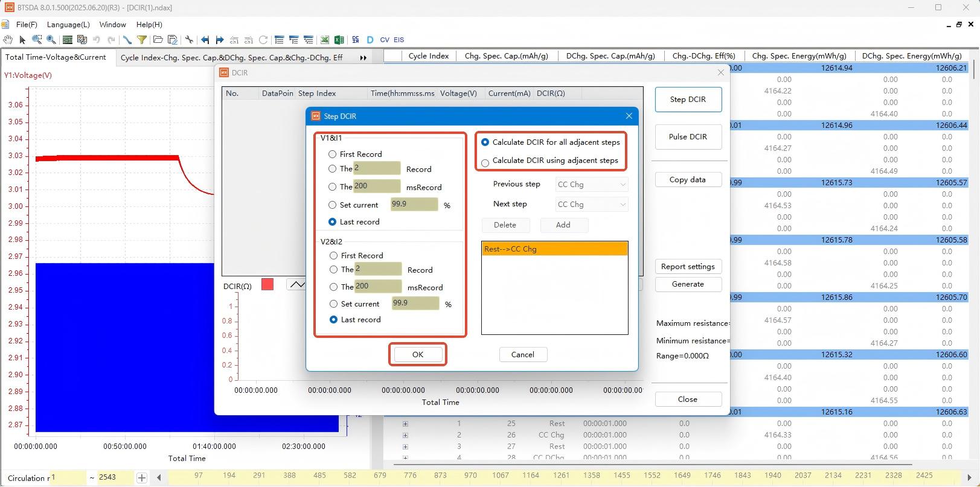Click the blue curve line tool icon
The image size is (980, 487).
(x=127, y=40)
